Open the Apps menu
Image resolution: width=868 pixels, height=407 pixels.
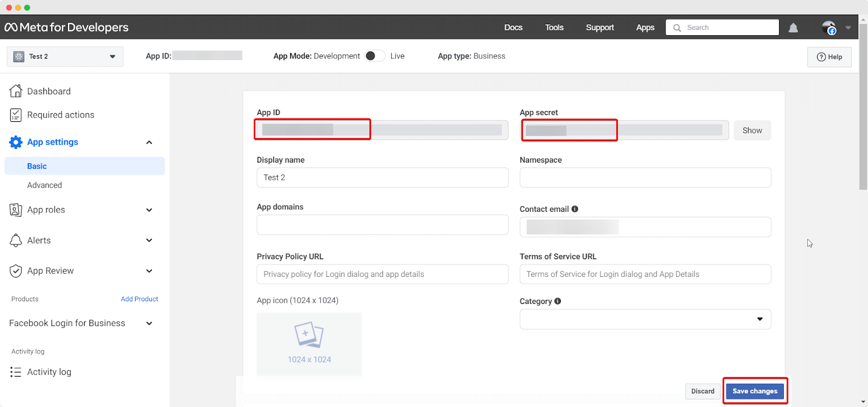point(645,28)
